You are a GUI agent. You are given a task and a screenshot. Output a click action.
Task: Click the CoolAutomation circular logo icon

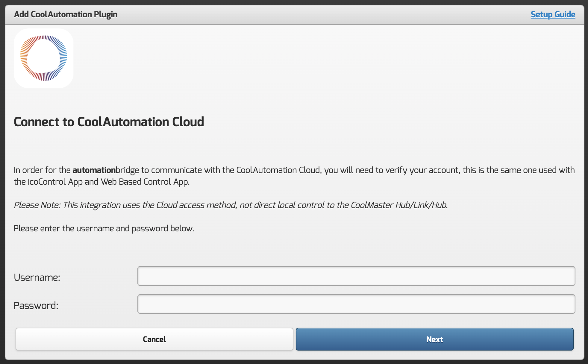point(44,58)
